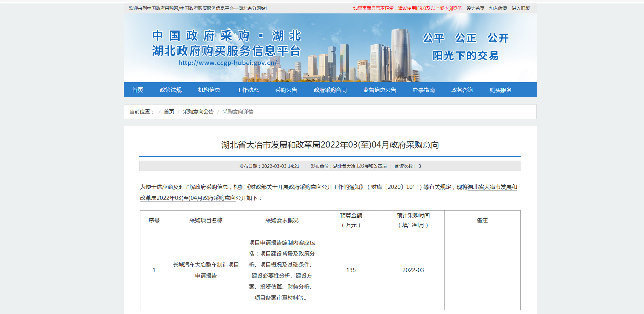The height and width of the screenshot is (314, 644).
Task: Open the 采购意向公告 breadcrumb link
Action: [x=198, y=111]
